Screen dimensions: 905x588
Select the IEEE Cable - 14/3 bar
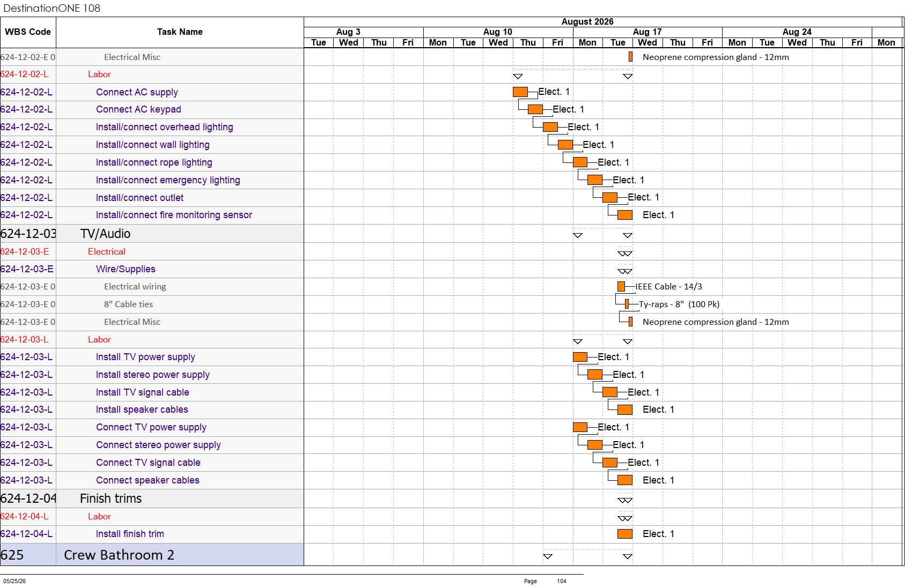click(621, 287)
